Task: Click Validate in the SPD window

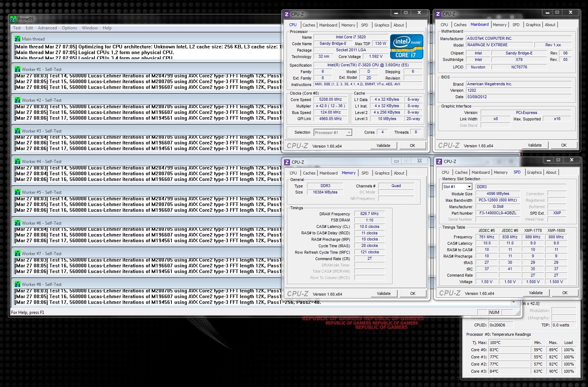Action: click(x=536, y=293)
